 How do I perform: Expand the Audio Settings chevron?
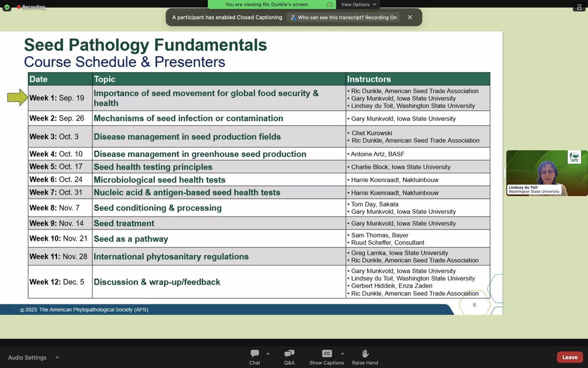pyautogui.click(x=57, y=357)
